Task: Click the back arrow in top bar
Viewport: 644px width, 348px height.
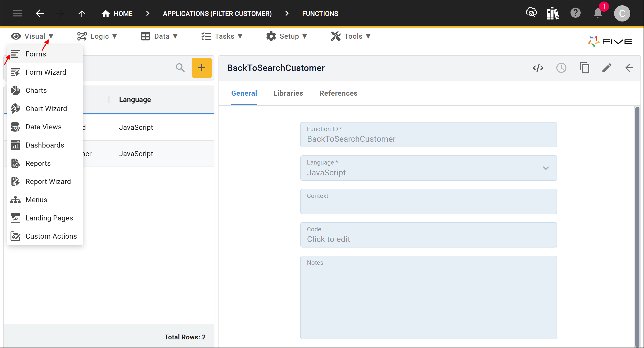Action: pyautogui.click(x=40, y=13)
